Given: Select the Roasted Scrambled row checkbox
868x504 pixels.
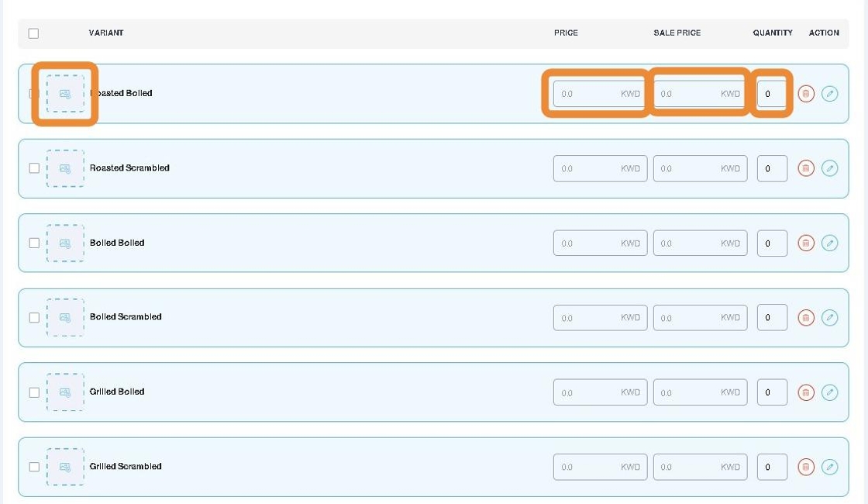Looking at the screenshot, I should point(34,167).
